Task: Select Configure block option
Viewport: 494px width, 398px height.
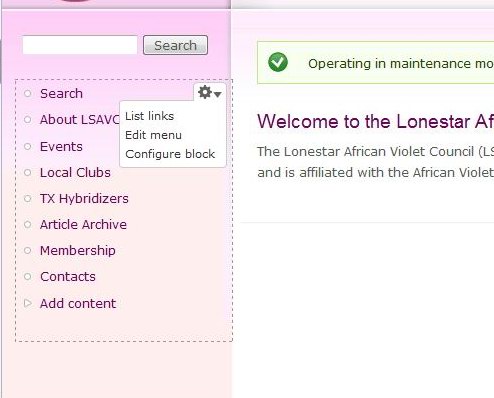Action: point(170,154)
